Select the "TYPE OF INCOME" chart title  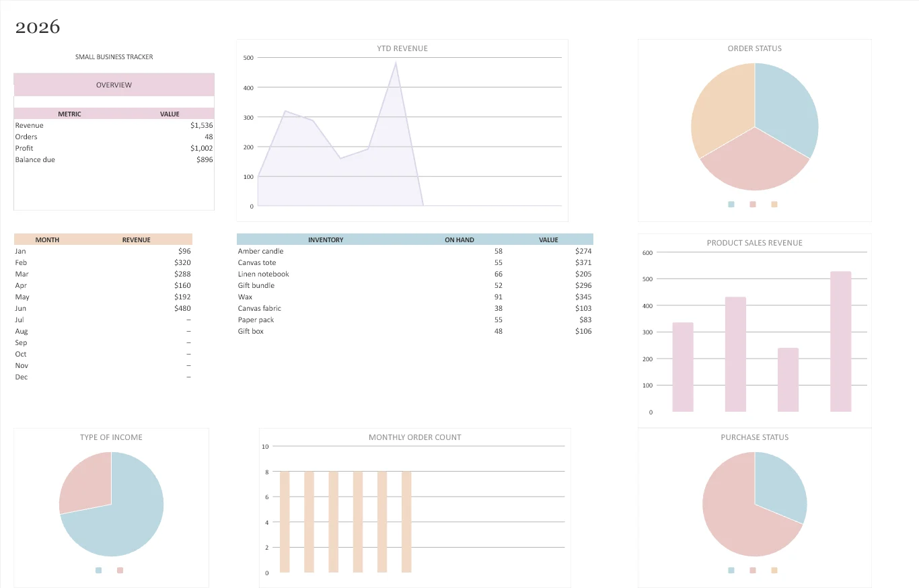111,437
